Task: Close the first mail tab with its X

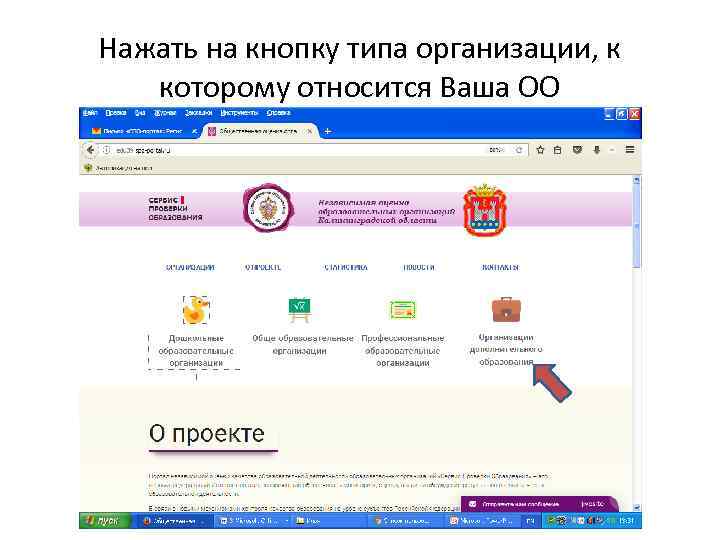Action: point(194,131)
